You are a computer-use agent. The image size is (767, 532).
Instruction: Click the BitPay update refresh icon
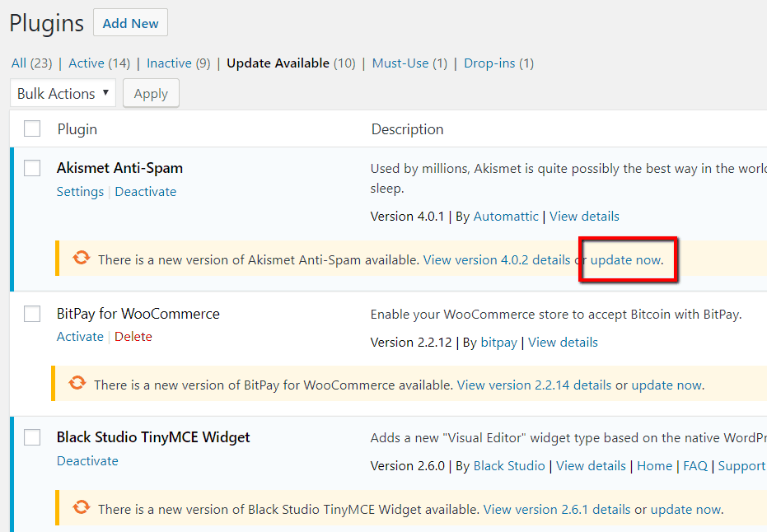pos(77,382)
